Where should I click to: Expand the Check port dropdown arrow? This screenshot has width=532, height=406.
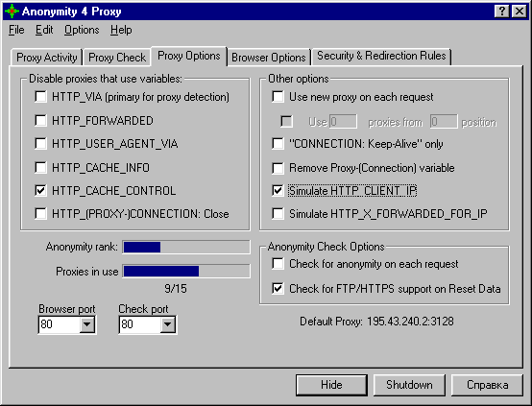pyautogui.click(x=167, y=324)
